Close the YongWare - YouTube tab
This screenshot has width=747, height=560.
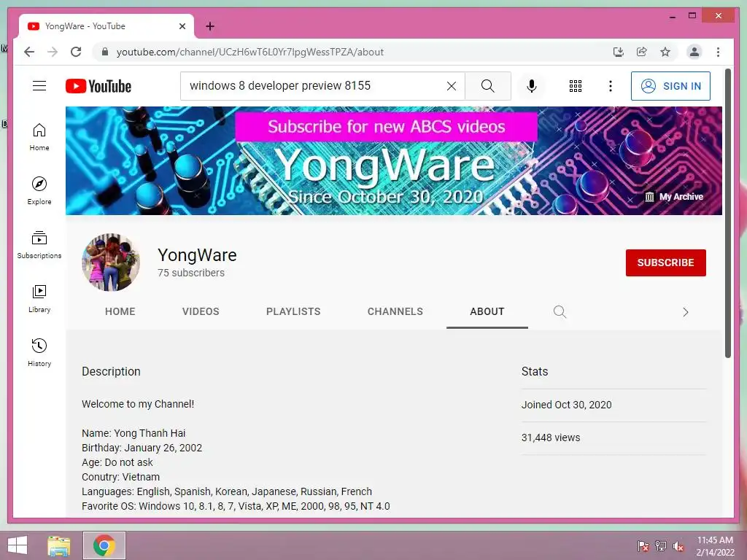tap(182, 26)
